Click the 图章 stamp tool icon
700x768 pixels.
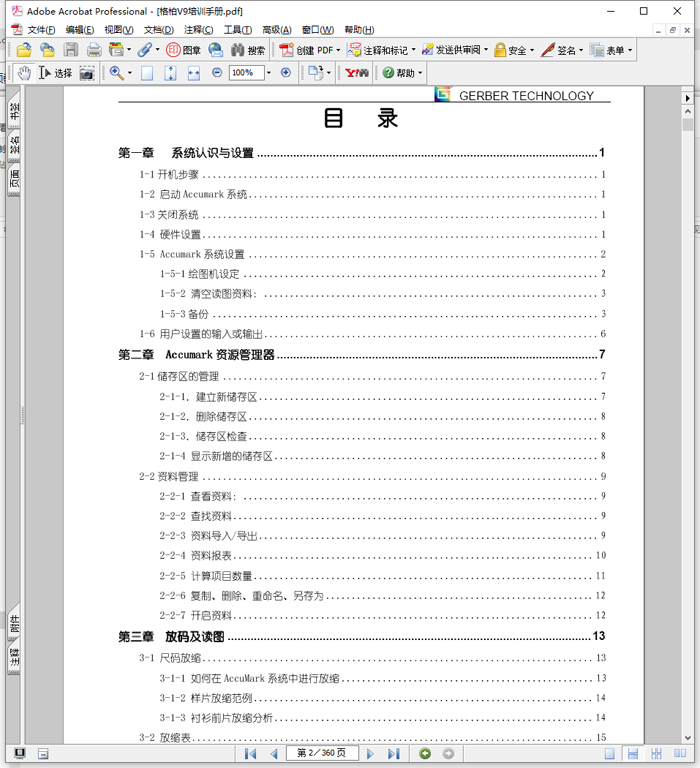click(183, 50)
